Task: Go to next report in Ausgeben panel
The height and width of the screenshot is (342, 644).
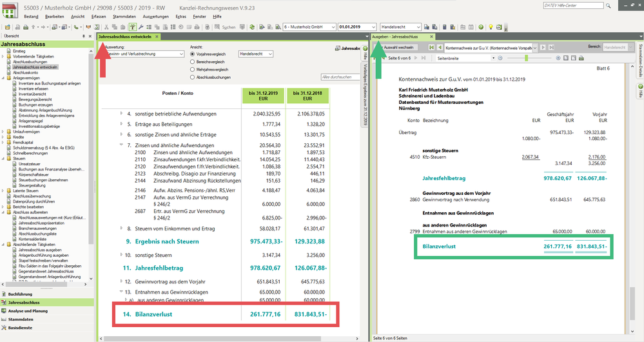Action: tap(543, 47)
